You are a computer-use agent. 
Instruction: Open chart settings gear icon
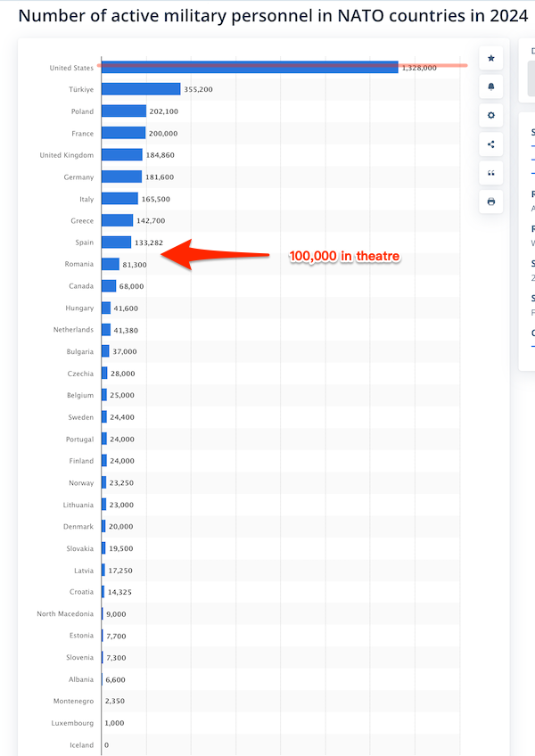pyautogui.click(x=490, y=116)
